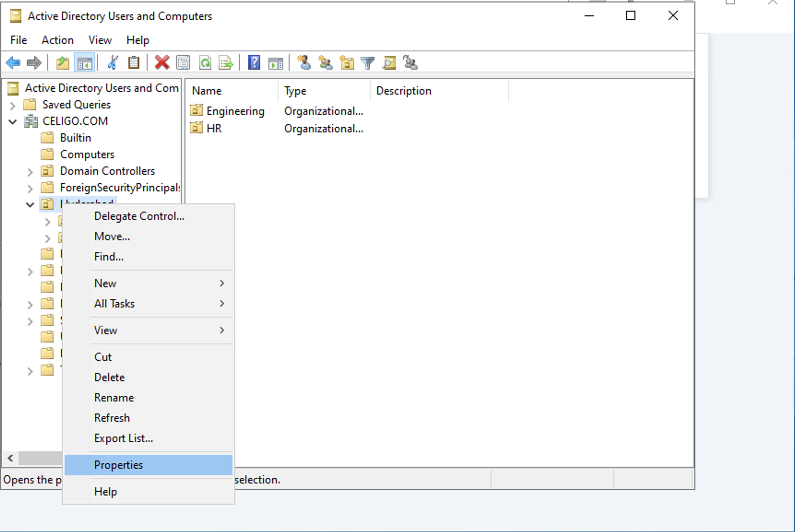Expand the Saved Queries node
This screenshot has height=532, width=795.
(x=12, y=106)
